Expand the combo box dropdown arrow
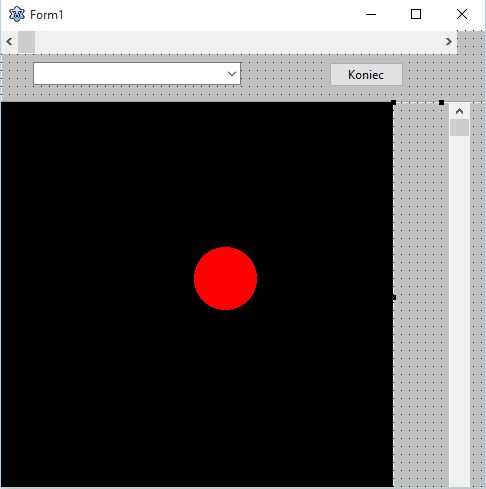This screenshot has height=489, width=486. [232, 74]
